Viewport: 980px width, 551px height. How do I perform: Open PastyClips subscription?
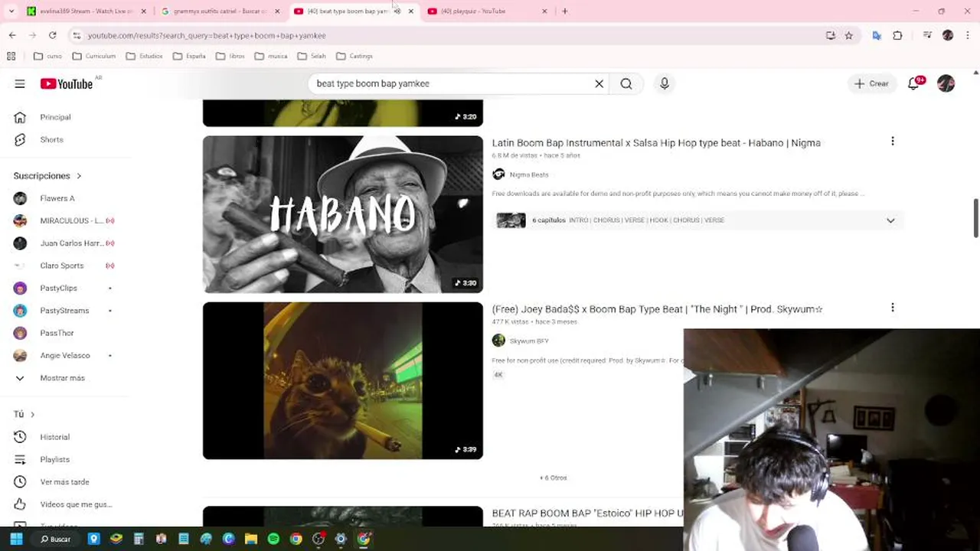pyautogui.click(x=58, y=288)
